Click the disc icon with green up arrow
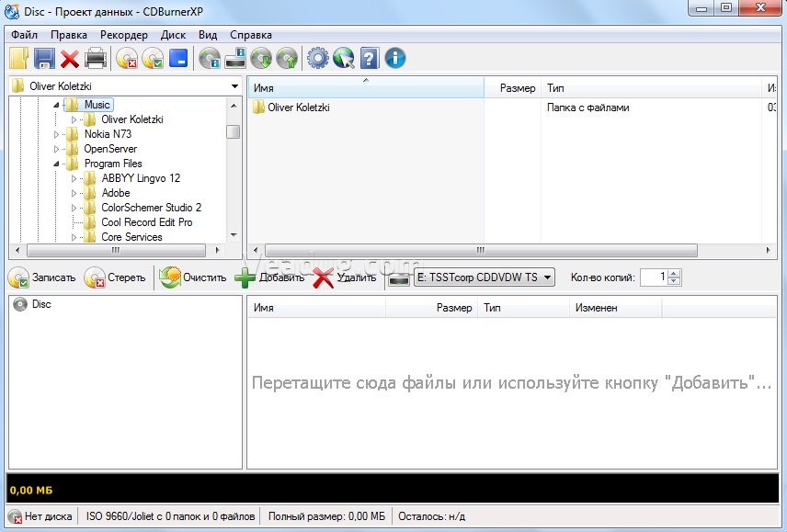 click(287, 59)
